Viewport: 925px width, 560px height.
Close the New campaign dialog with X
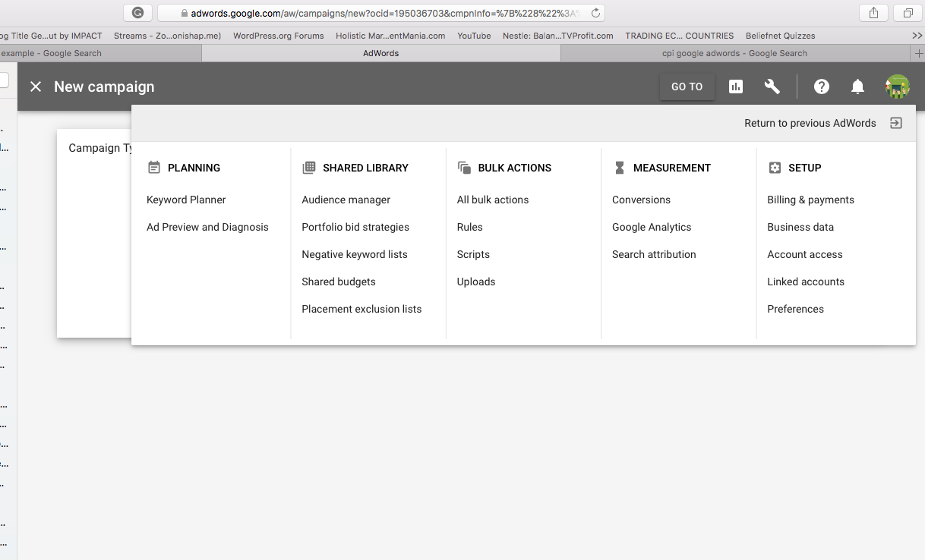(x=36, y=87)
